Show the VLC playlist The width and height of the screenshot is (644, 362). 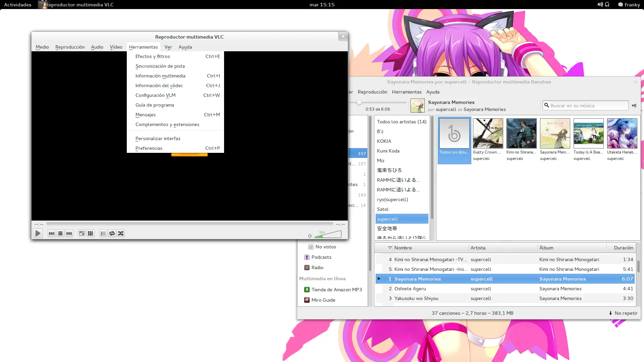coord(103,233)
